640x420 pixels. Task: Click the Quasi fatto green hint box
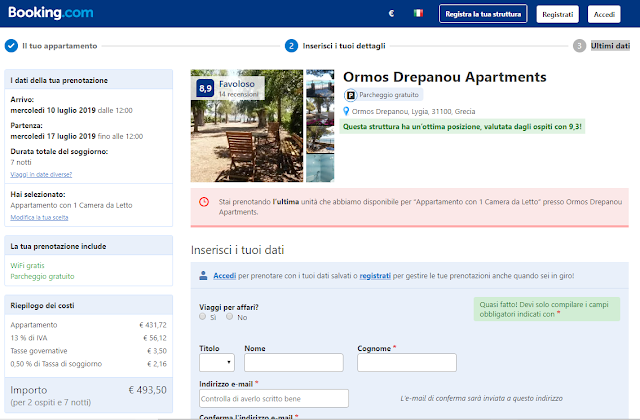click(547, 309)
